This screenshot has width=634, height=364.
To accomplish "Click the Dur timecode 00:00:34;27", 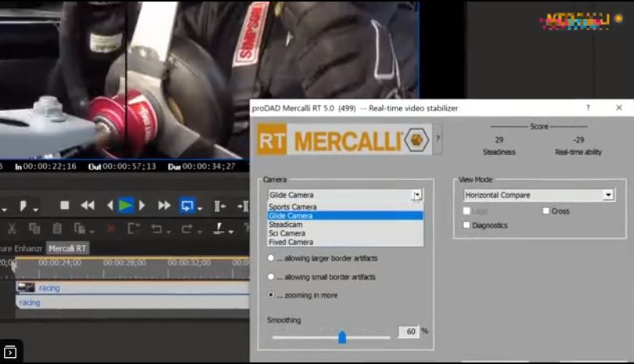I will pos(209,166).
